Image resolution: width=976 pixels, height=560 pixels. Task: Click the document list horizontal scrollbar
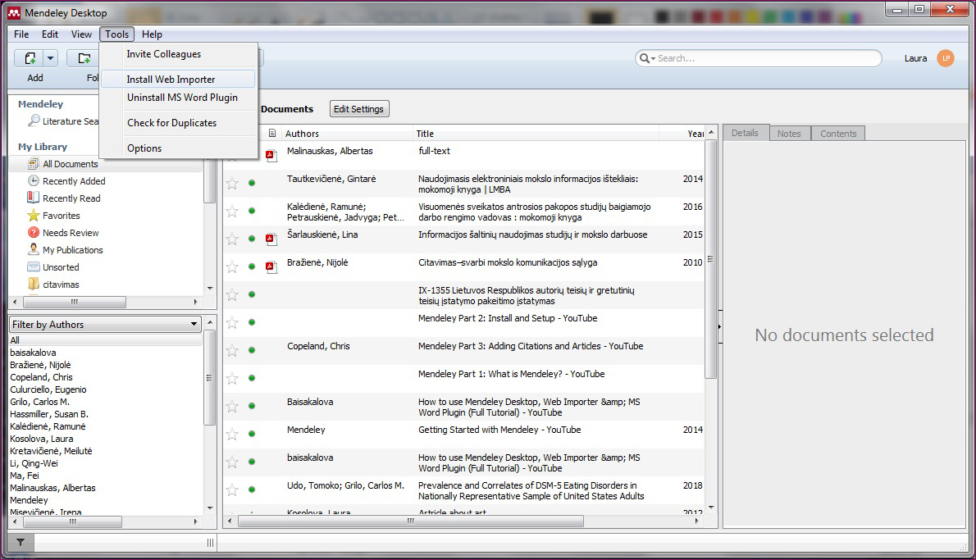click(x=410, y=521)
